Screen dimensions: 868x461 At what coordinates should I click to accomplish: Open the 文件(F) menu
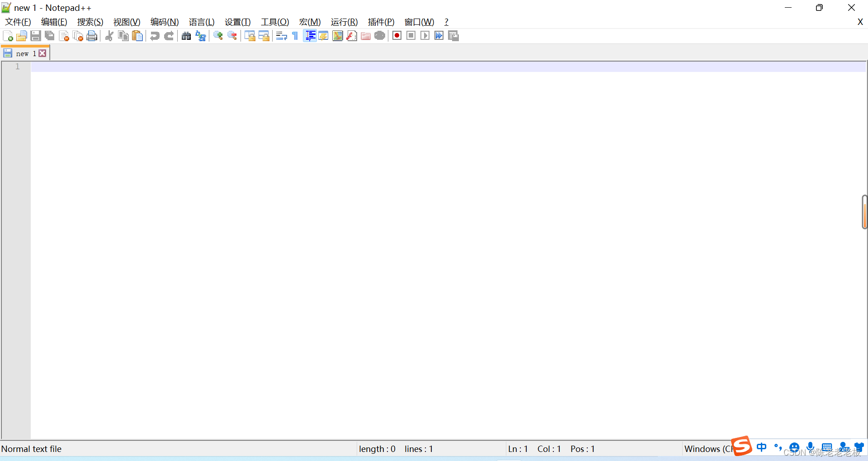point(18,22)
